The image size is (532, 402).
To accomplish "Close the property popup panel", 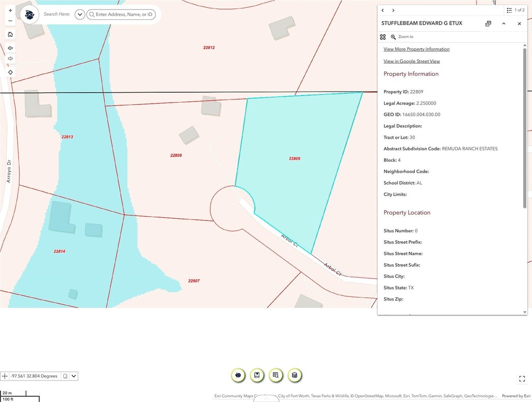I will pos(519,24).
